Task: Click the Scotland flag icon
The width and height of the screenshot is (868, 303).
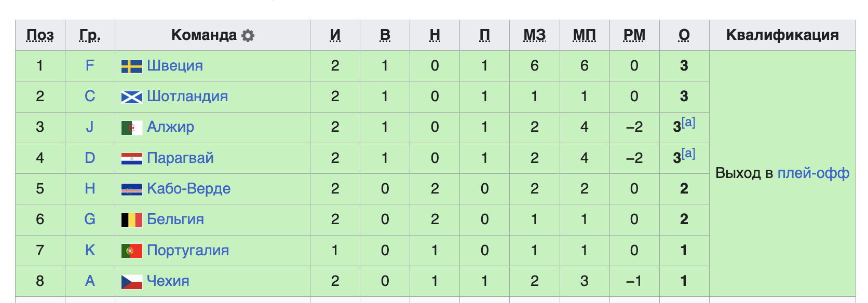Action: tap(132, 97)
